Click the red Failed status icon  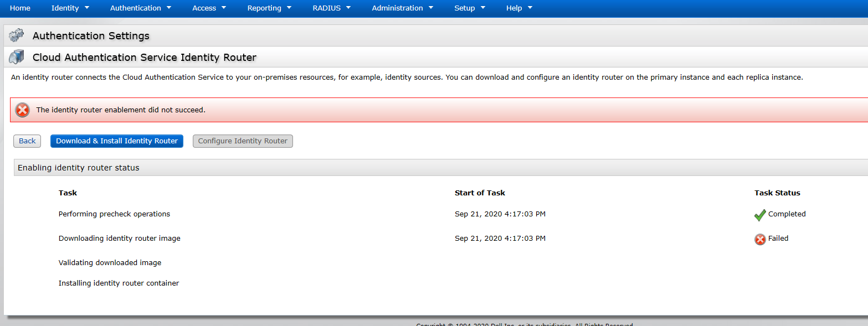pyautogui.click(x=760, y=239)
